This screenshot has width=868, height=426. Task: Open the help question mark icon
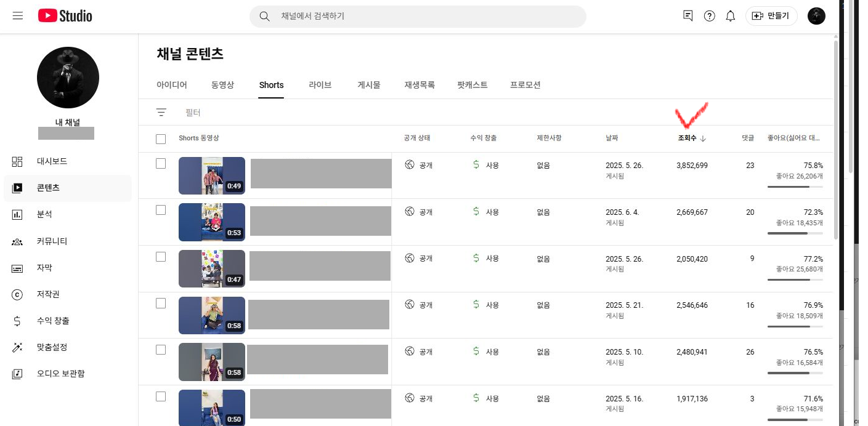pyautogui.click(x=709, y=16)
